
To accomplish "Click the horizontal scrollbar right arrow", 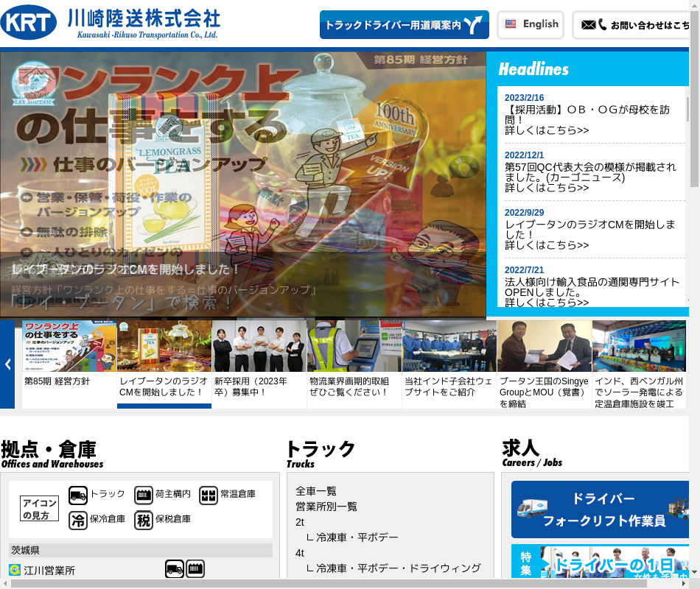I will (684, 584).
